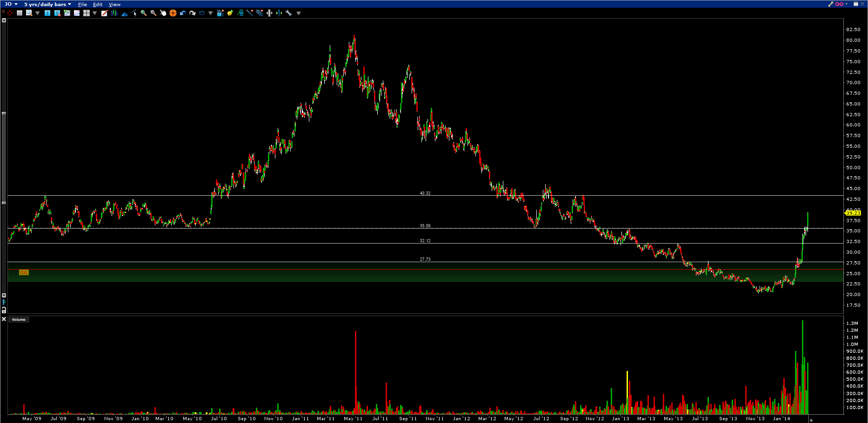The image size is (868, 423).
Task: Expand the 5 yrs/daily bars dropdown
Action: pos(47,4)
